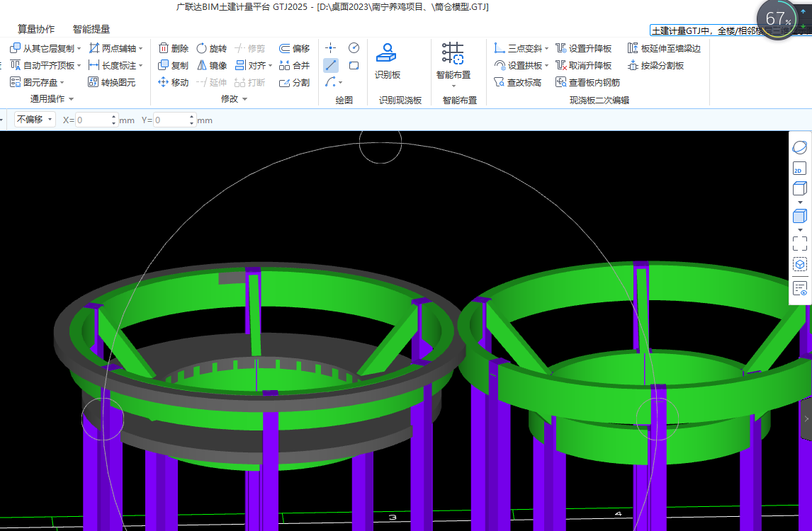Open 长度标注 dropdown arrow
Screen dimensions: 812x531
141,66
